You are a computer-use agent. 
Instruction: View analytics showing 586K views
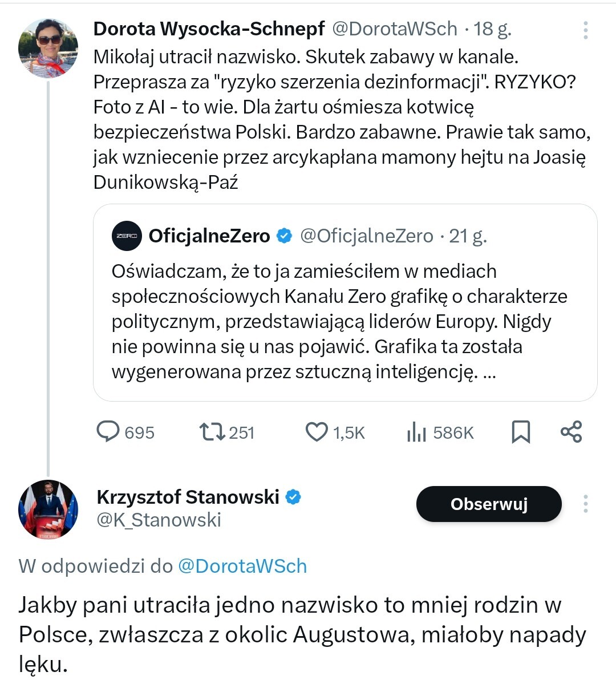(x=417, y=433)
